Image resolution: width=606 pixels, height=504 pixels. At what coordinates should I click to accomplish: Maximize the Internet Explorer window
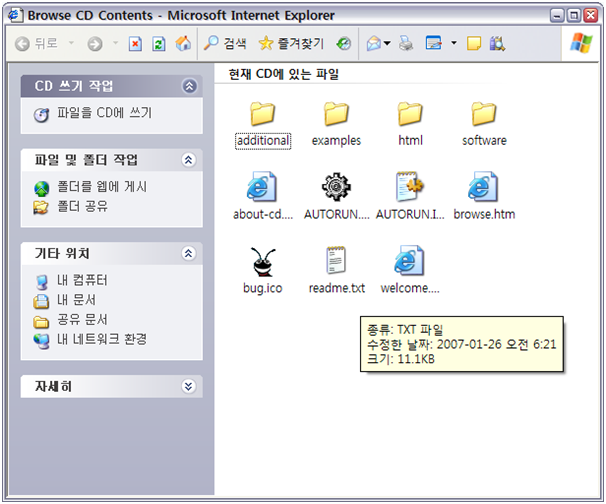click(x=574, y=15)
